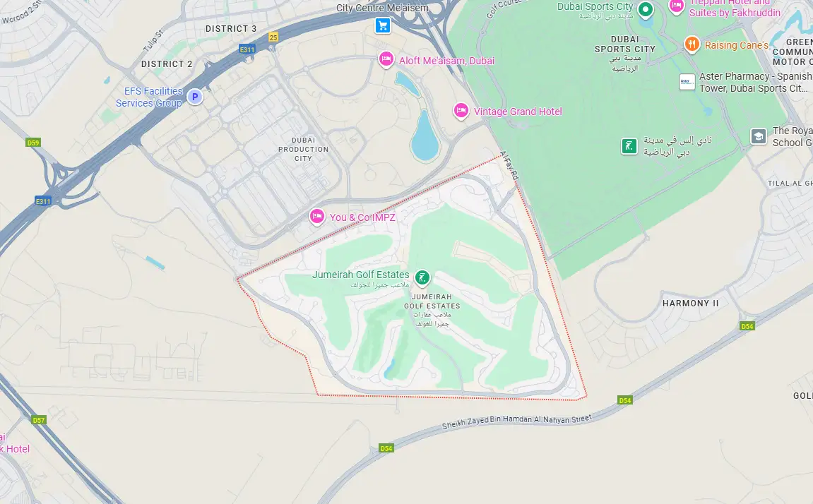Click the City Centre Me'aisem shopping cart icon
Image resolution: width=813 pixels, height=504 pixels.
(383, 25)
